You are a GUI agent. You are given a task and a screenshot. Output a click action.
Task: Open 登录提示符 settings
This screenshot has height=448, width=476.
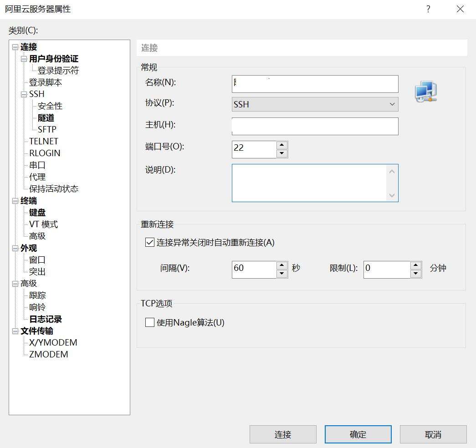click(58, 71)
